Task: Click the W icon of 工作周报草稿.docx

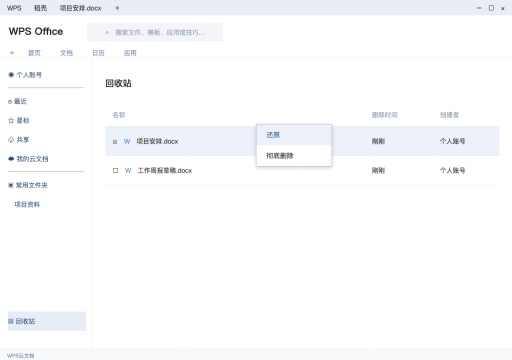Action: tap(128, 170)
